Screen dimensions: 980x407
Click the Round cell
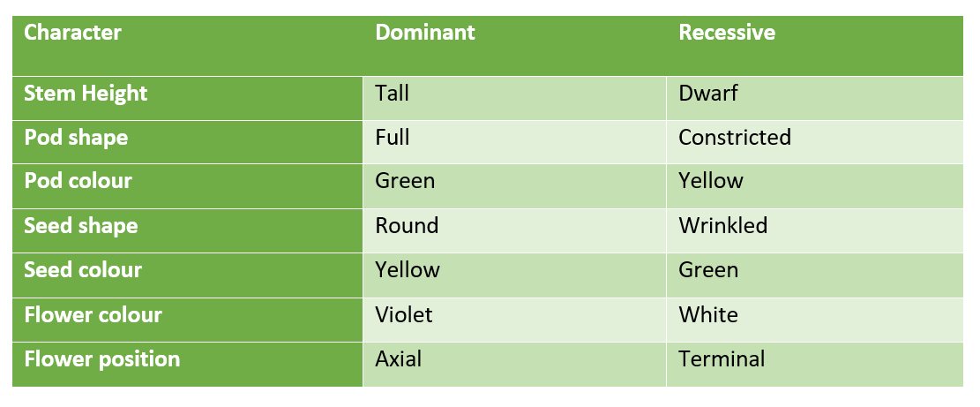tap(407, 226)
